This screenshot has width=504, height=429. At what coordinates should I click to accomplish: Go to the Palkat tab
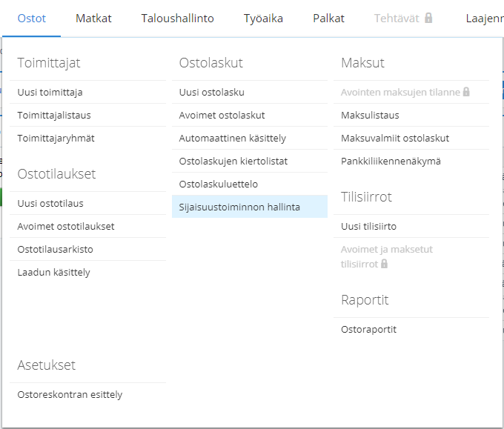click(x=328, y=19)
